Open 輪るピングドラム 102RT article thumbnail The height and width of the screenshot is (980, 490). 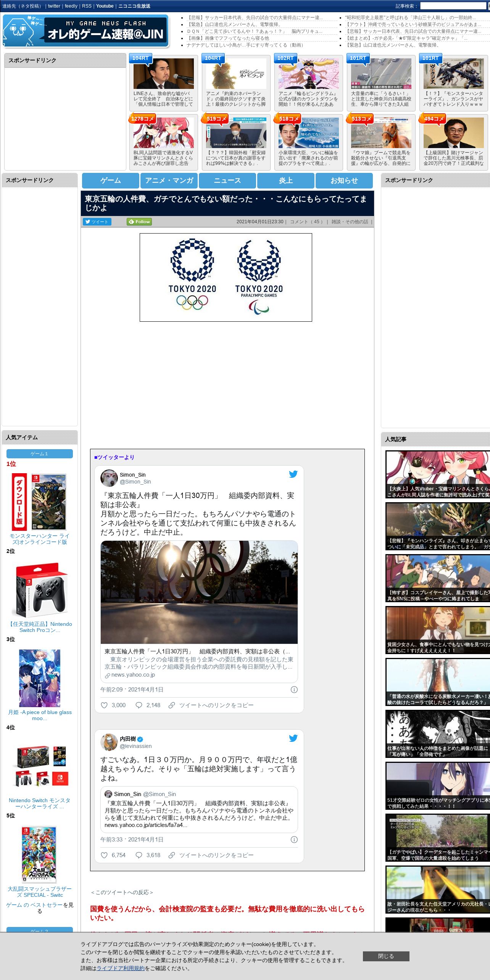pyautogui.click(x=308, y=74)
